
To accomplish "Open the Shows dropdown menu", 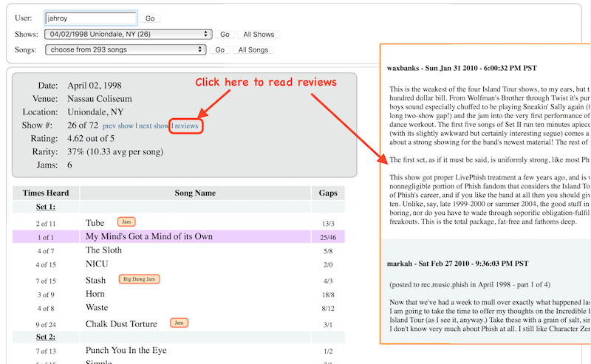I will point(128,34).
